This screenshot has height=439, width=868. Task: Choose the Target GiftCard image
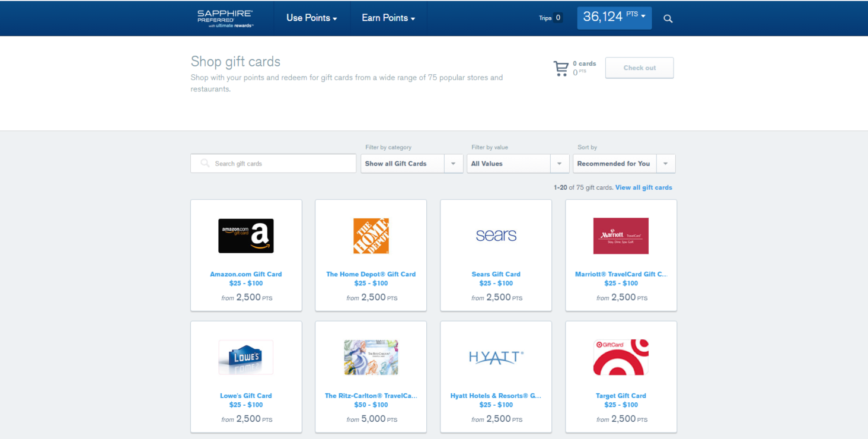[x=621, y=357]
